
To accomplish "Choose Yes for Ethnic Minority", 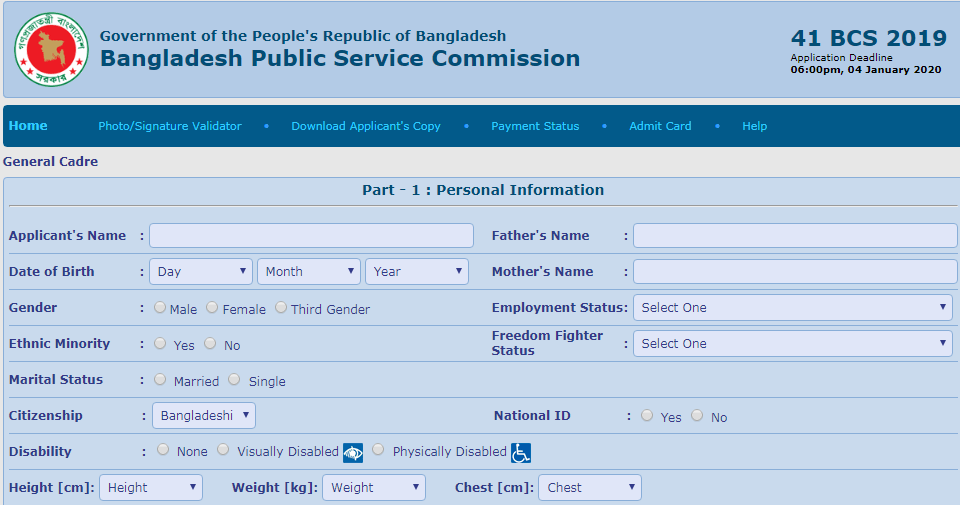I will click(x=160, y=343).
